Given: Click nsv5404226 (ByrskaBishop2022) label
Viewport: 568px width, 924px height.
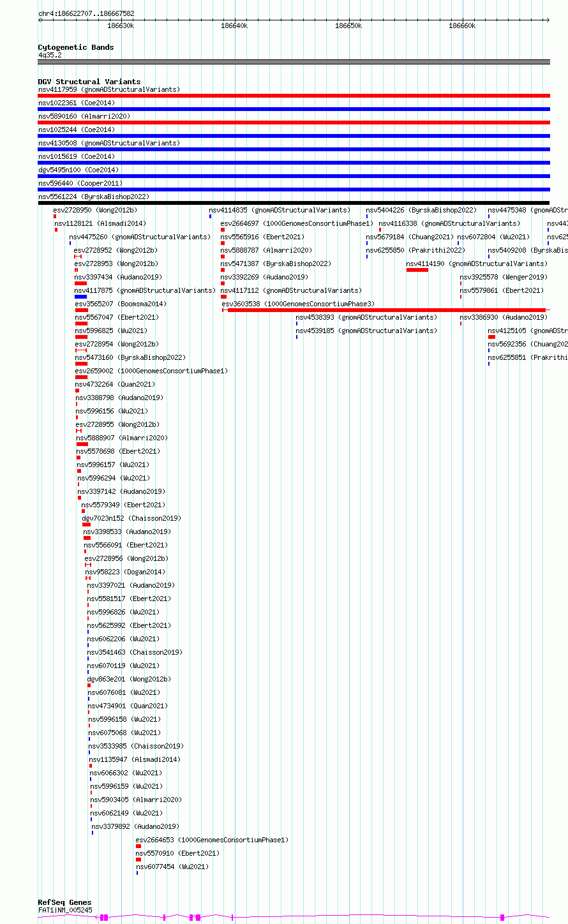Looking at the screenshot, I should (x=421, y=210).
